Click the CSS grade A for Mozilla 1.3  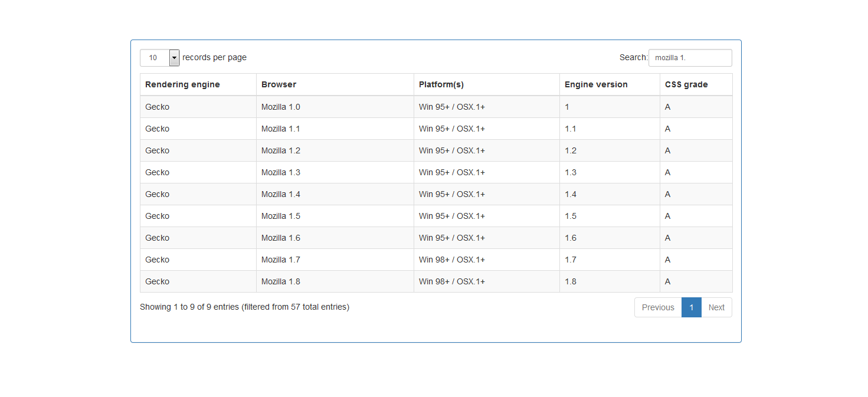pos(667,172)
